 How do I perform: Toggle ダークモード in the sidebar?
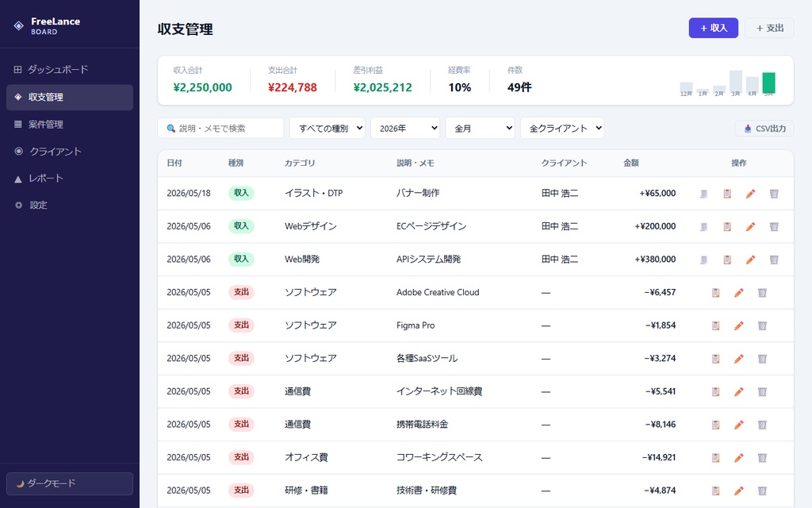coord(70,483)
